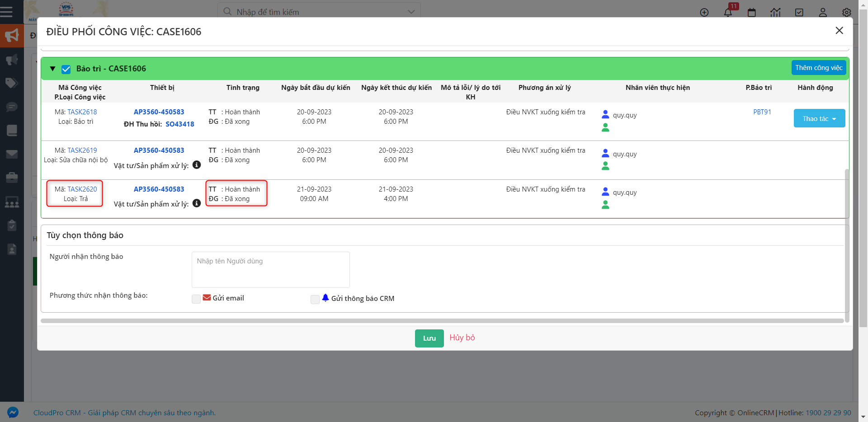Click the Tình trạng column header
Screen dimensions: 868x422
(x=243, y=88)
